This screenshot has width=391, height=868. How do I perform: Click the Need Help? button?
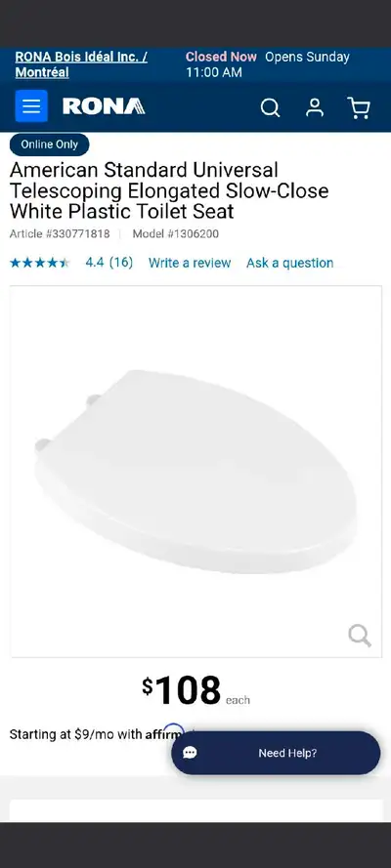tap(276, 753)
